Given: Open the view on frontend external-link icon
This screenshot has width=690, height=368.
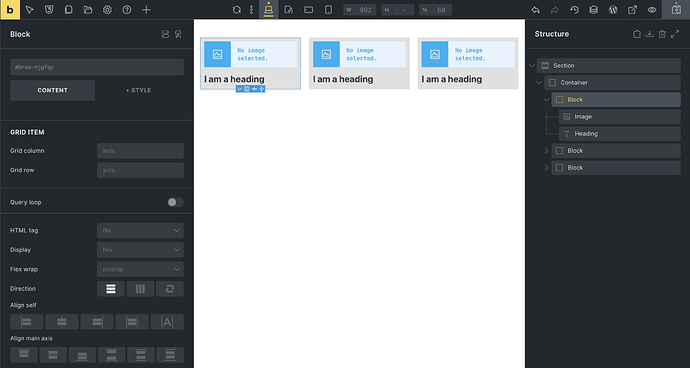Looking at the screenshot, I should pyautogui.click(x=632, y=10).
